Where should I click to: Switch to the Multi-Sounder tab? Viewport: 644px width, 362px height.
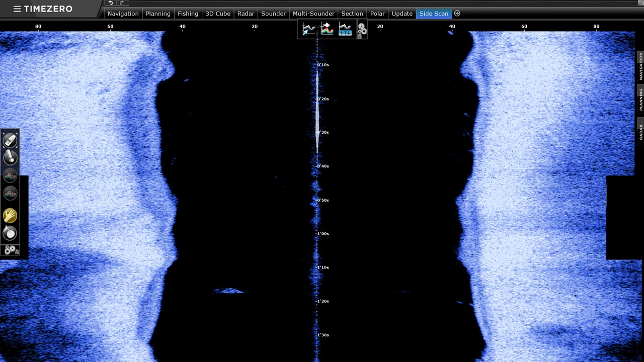313,14
